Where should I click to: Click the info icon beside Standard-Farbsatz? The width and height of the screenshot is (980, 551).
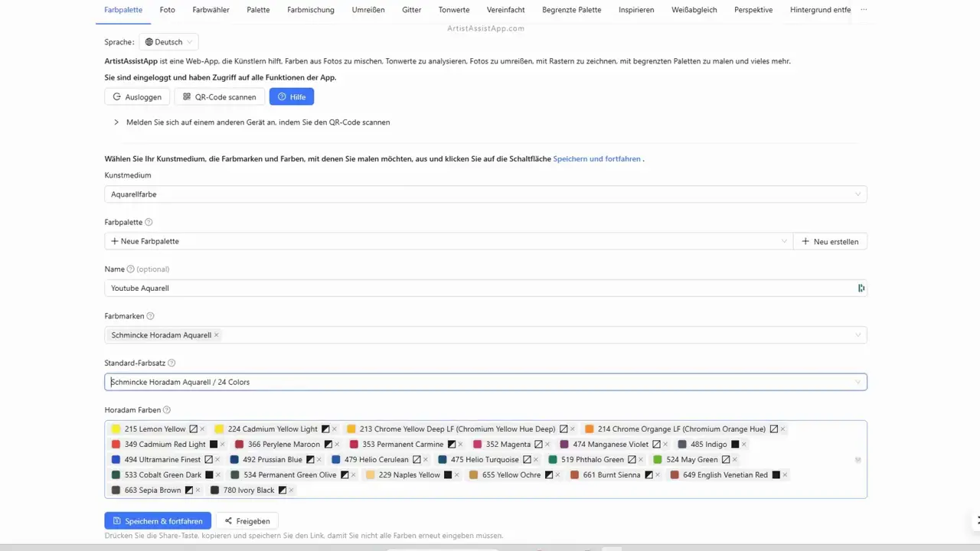point(171,364)
